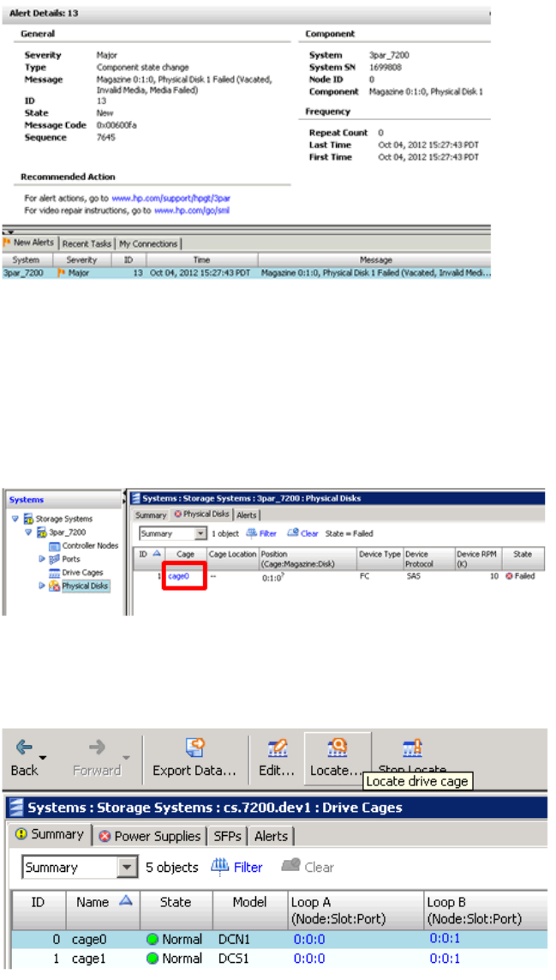Screen dimensions: 556x980
Task: Sort alerts by the Severity column header
Action: click(x=81, y=260)
